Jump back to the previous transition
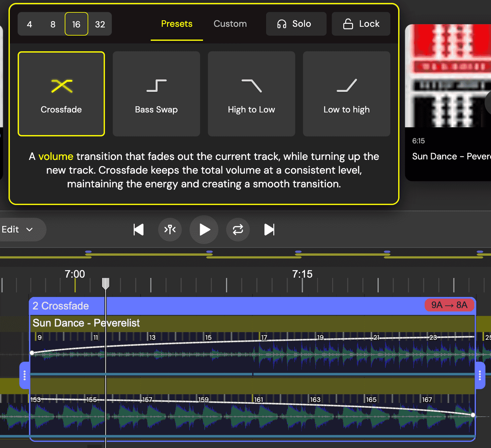491x448 pixels. [138, 230]
